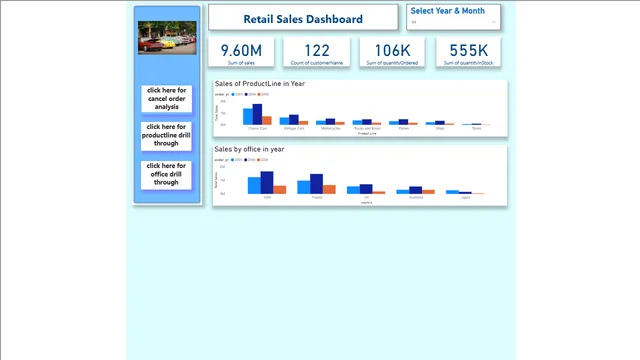The image size is (640, 360).
Task: Click the orange Classic Cars bar
Action: tap(267, 121)
